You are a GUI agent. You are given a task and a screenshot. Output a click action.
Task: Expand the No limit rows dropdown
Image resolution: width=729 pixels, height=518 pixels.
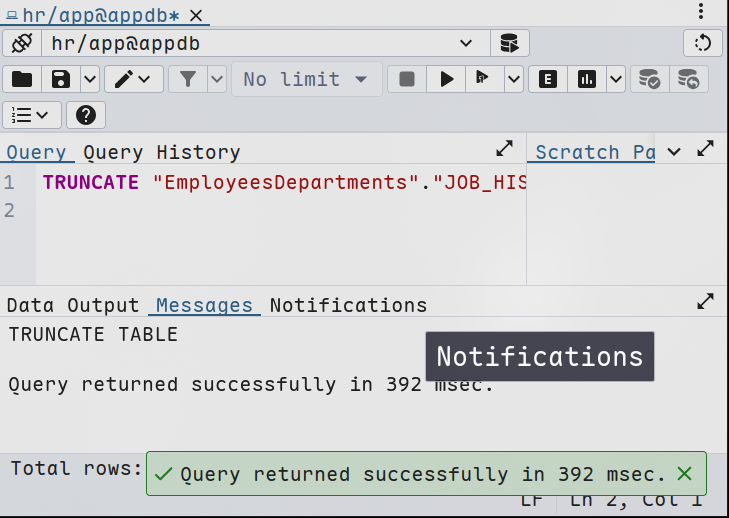pos(305,79)
